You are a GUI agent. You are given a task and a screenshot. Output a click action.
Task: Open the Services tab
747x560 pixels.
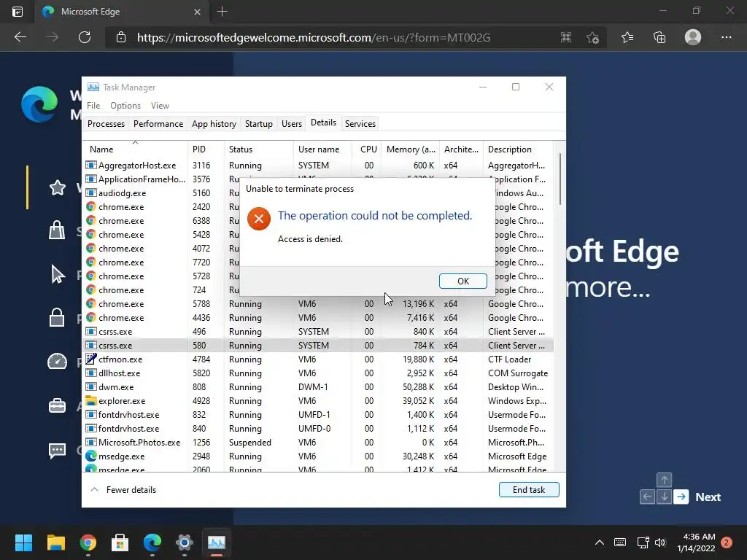coord(360,124)
